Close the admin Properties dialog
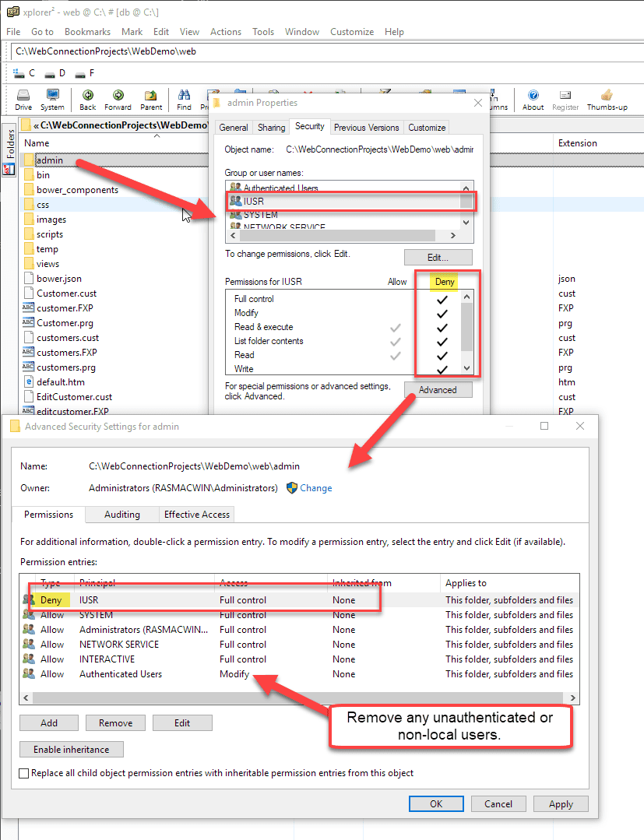The height and width of the screenshot is (840, 644). click(478, 103)
